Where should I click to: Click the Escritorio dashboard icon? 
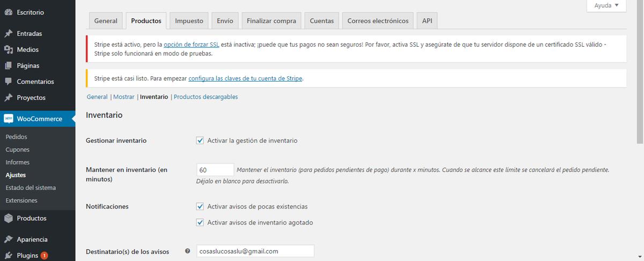[x=8, y=12]
